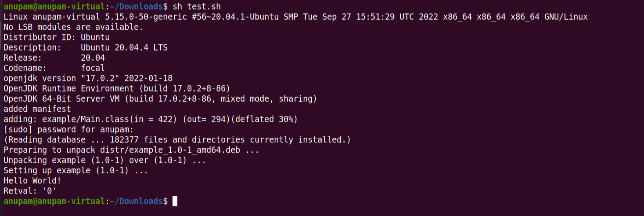Click the "Retval: '0'" output line
Viewport: 644px width, 216px height.
[30, 191]
